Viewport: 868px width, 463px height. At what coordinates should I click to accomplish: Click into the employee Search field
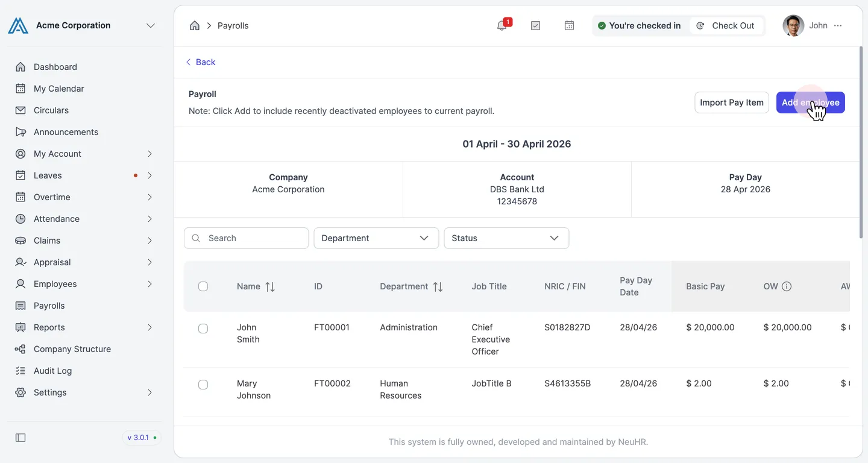click(247, 238)
